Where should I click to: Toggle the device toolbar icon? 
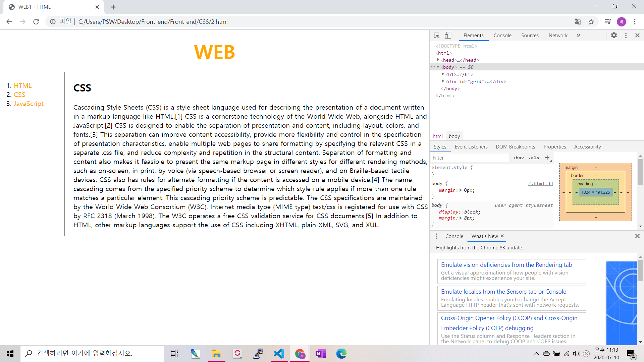[448, 35]
